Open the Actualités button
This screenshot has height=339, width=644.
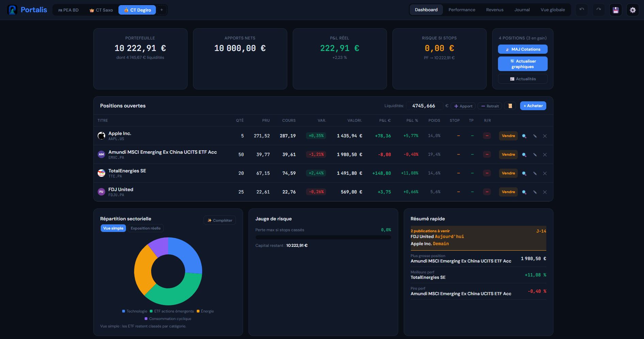click(x=523, y=79)
